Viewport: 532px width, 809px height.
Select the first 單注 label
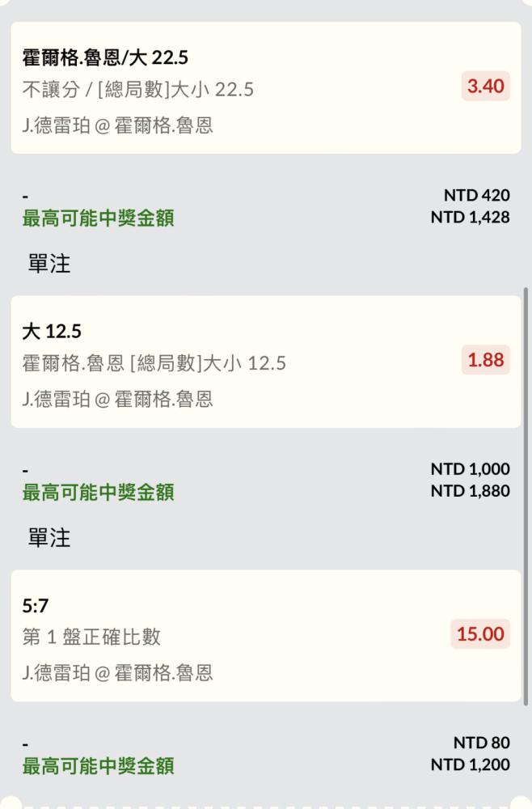click(49, 264)
